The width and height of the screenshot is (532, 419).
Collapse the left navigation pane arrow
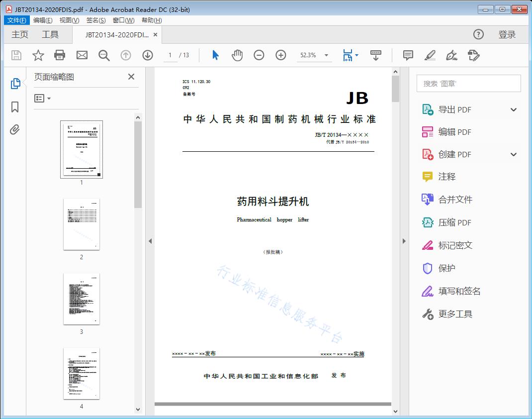coord(150,241)
